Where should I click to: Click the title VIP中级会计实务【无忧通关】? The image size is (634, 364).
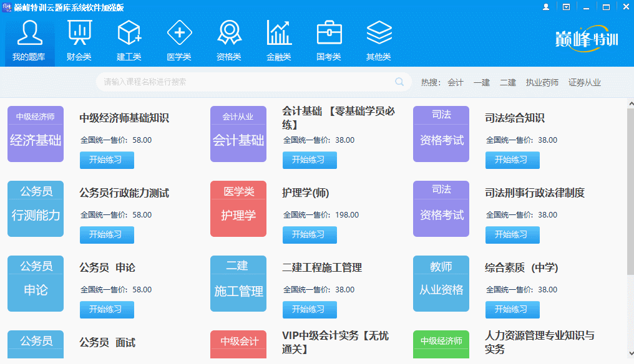pos(336,342)
